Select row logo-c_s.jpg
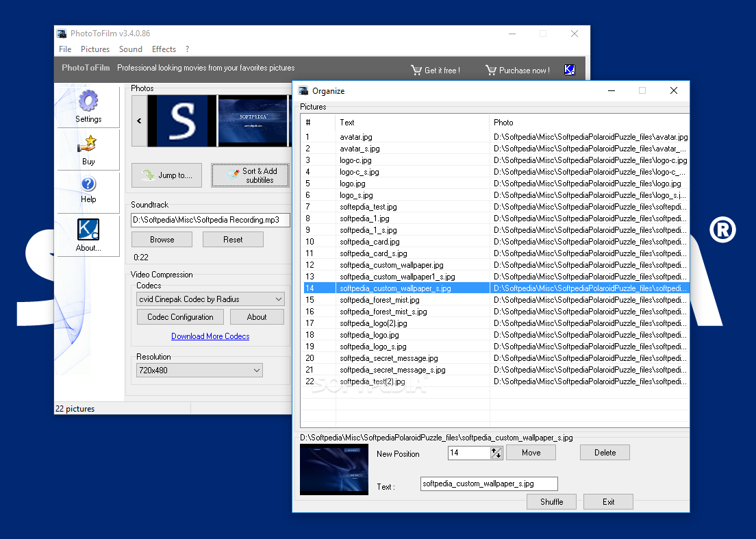This screenshot has height=539, width=756. point(494,172)
